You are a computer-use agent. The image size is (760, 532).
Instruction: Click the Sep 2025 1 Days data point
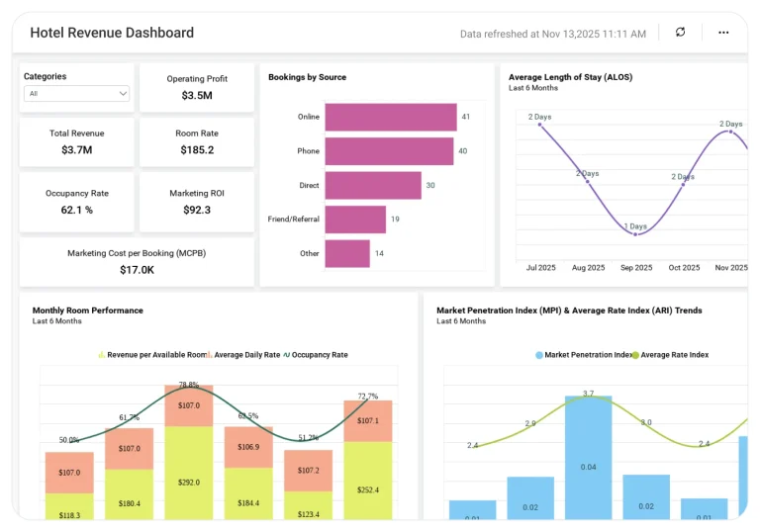[635, 234]
